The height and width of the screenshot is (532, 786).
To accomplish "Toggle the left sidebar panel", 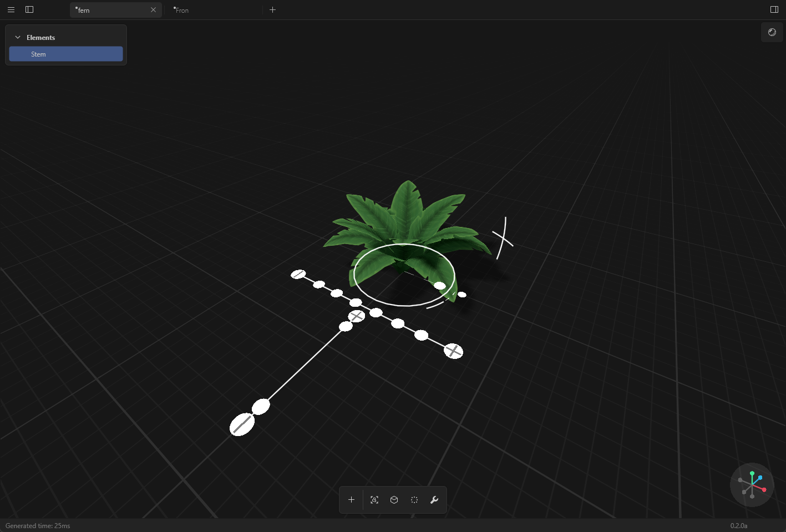I will coord(29,9).
